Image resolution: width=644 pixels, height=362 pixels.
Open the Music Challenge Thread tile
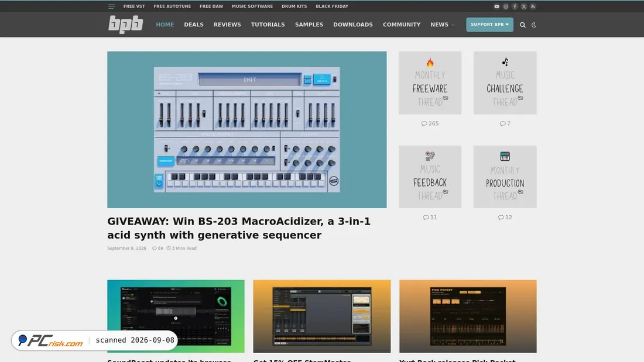coord(505,83)
